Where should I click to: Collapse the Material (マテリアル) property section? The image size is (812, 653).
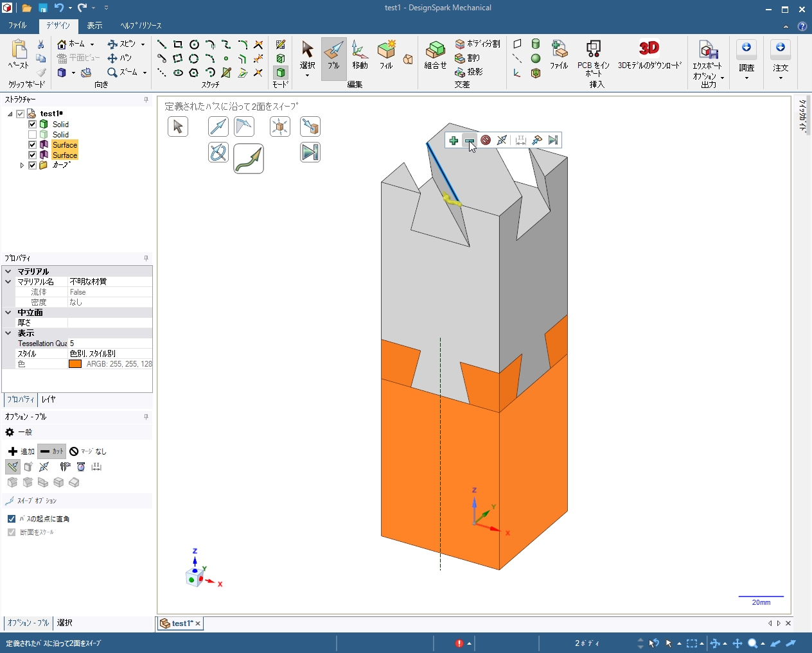pos(8,272)
